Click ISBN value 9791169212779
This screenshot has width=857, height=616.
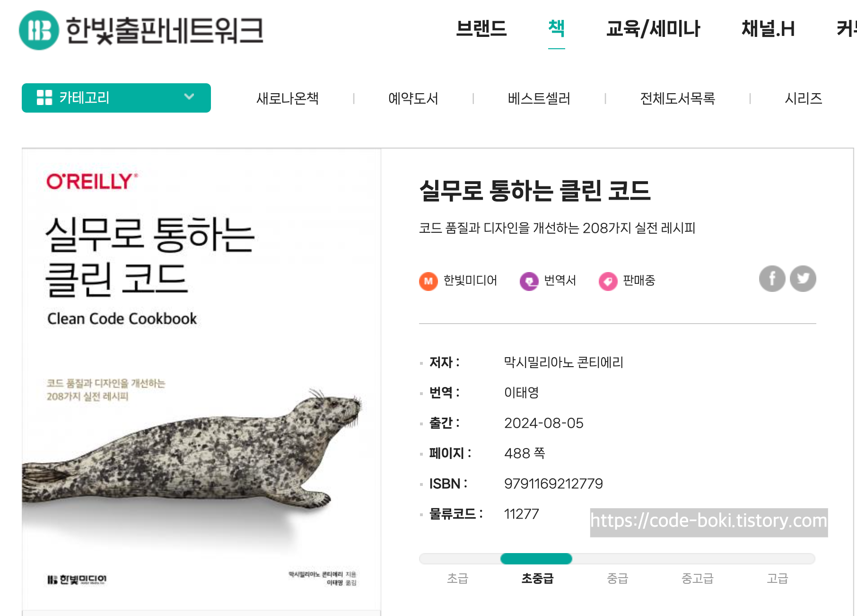click(553, 484)
